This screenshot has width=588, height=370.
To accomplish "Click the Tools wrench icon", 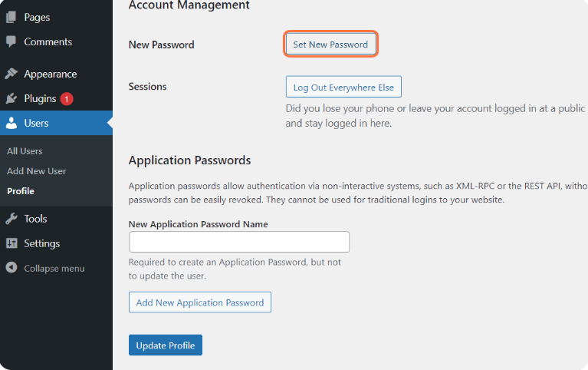I will tap(11, 219).
